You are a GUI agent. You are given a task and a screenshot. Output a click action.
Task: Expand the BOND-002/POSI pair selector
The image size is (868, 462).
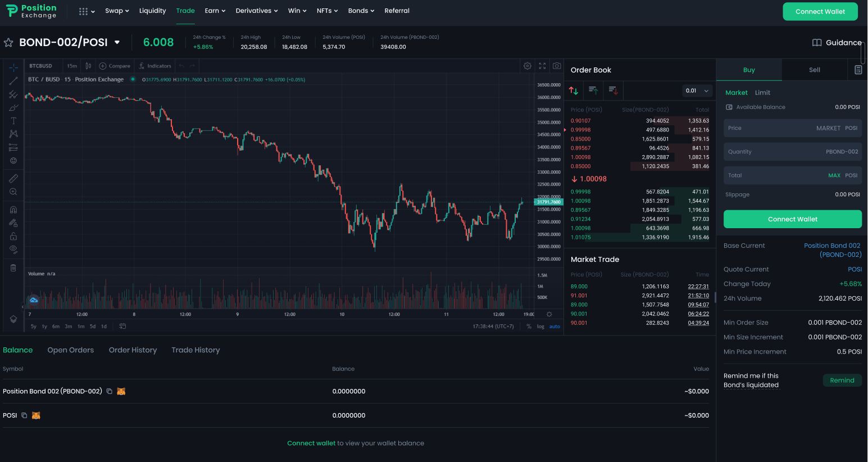(117, 43)
